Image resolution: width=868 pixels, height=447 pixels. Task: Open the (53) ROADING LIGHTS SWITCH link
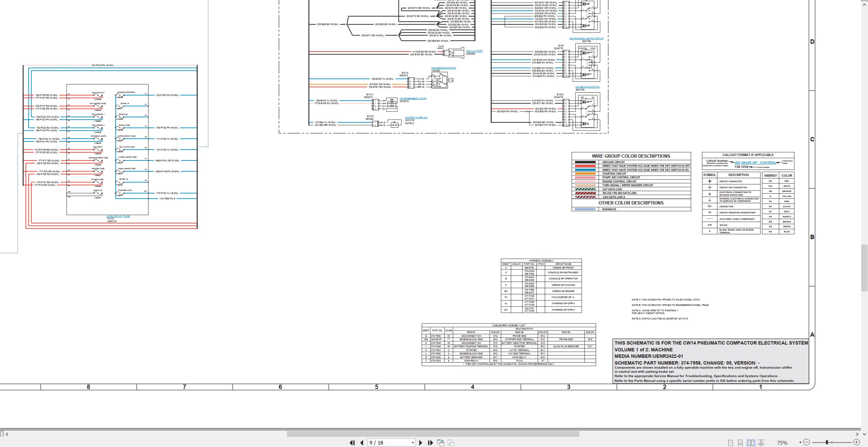586,39
